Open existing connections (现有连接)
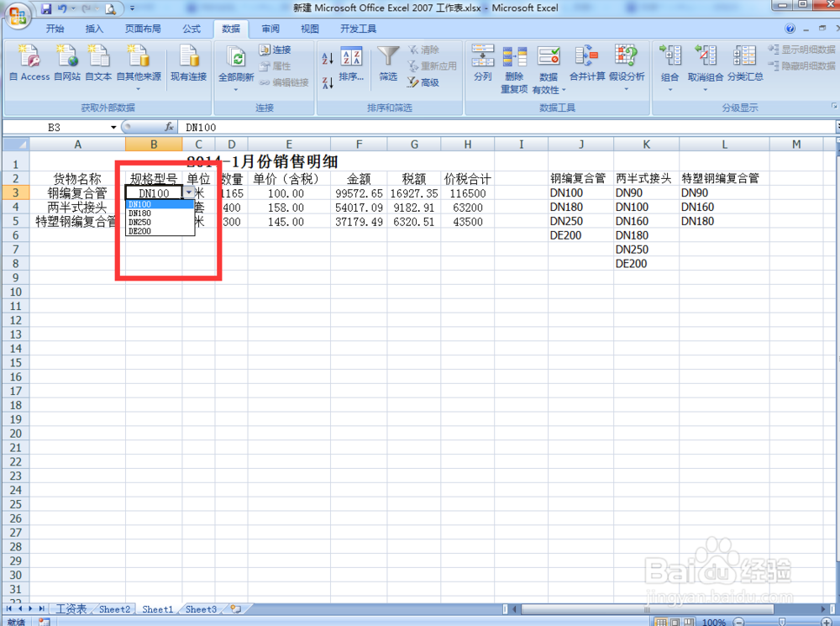The width and height of the screenshot is (840, 626). [x=188, y=64]
